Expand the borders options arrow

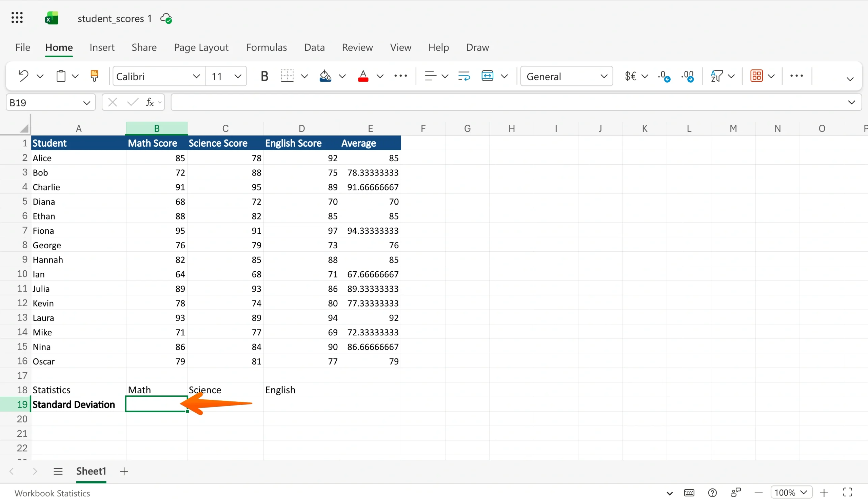tap(304, 76)
